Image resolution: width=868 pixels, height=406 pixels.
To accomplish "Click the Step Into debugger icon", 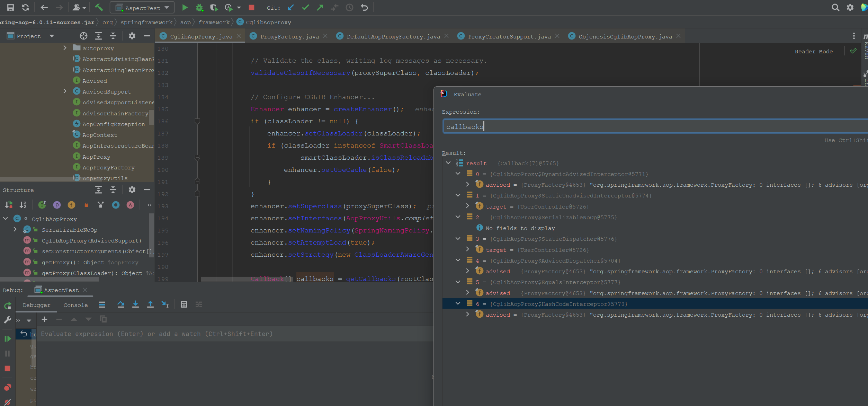I will point(135,304).
